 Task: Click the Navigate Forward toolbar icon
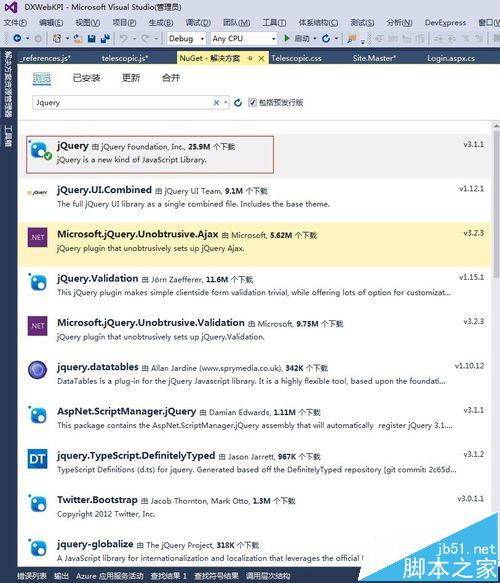38,38
